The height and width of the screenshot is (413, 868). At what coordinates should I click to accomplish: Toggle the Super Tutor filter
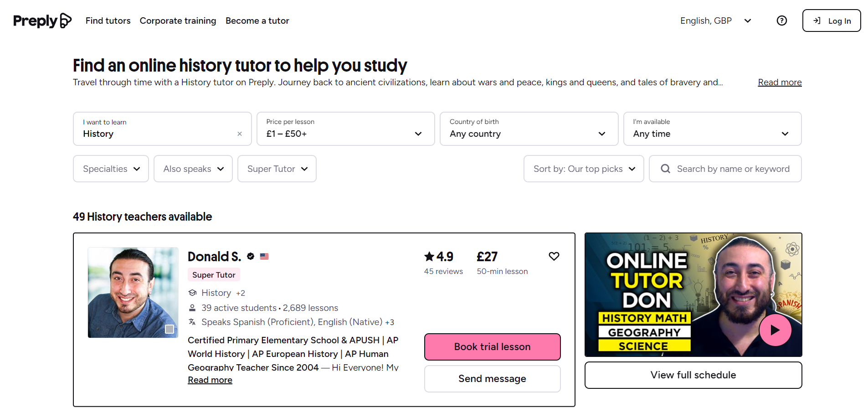[x=277, y=169]
